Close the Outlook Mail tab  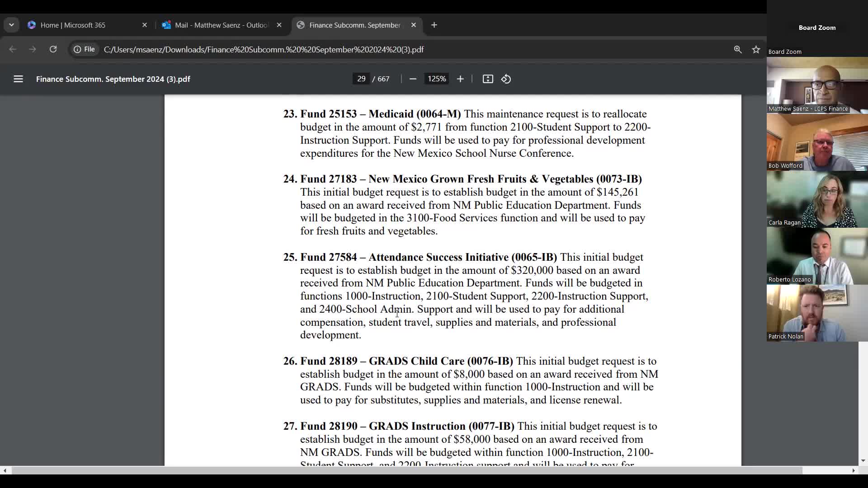(x=279, y=25)
